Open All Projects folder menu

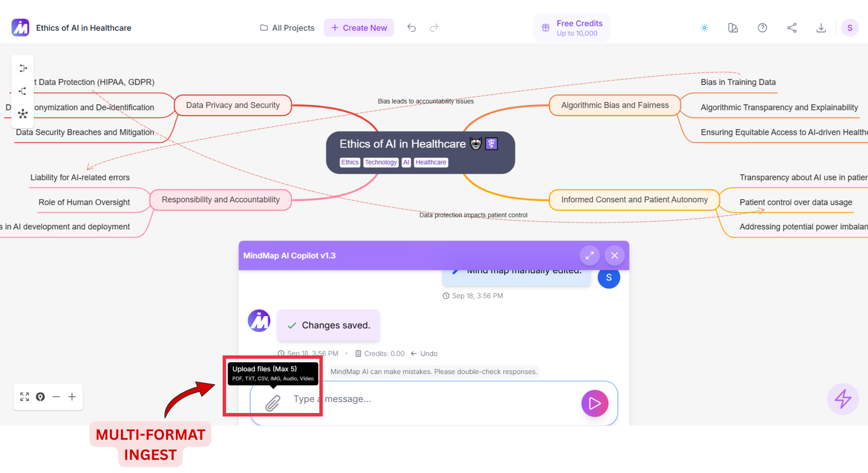point(287,28)
